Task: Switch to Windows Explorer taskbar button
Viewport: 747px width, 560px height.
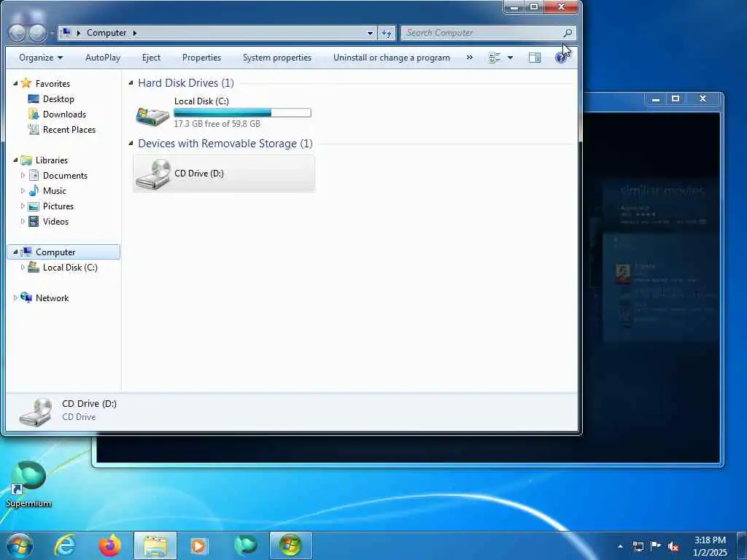Action: (155, 545)
